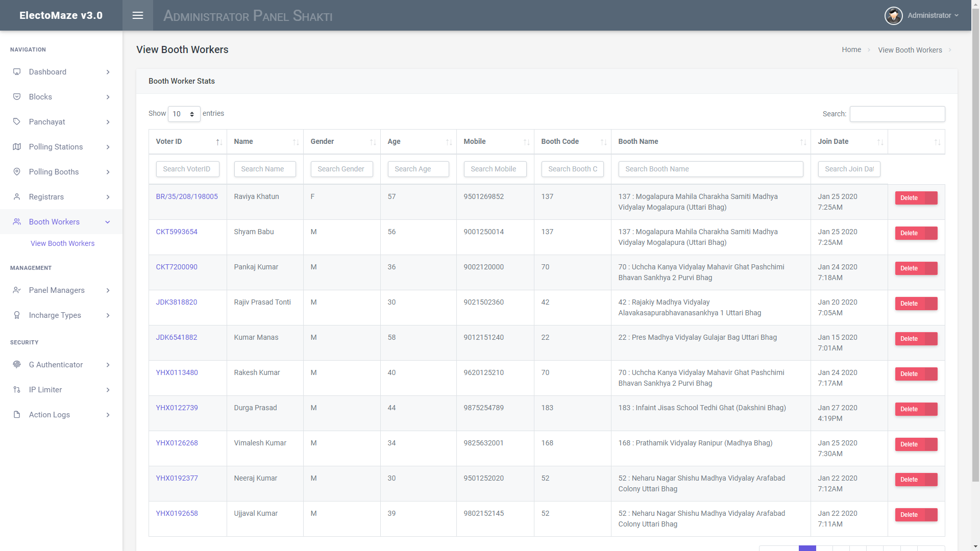Toggle the hamburger sidebar menu

[138, 15]
